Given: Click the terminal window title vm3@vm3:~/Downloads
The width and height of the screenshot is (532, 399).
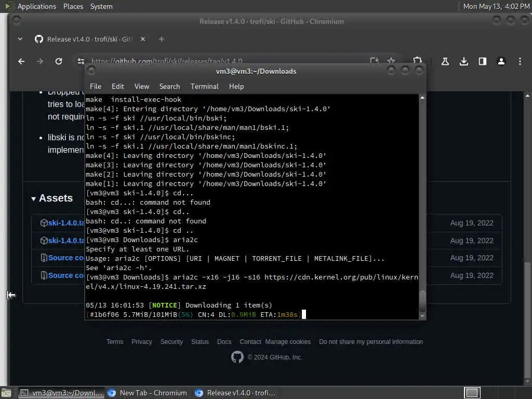Looking at the screenshot, I should coord(256,71).
